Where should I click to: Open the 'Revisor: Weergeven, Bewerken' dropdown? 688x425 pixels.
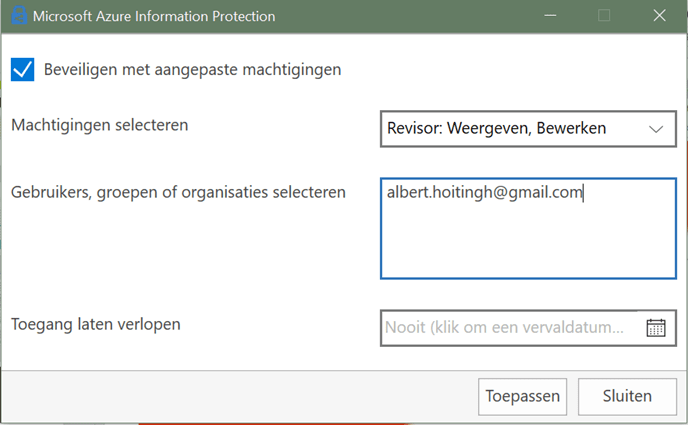(510, 129)
